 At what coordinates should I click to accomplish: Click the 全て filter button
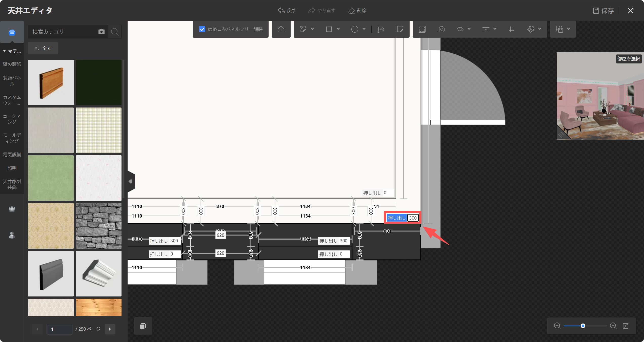click(43, 48)
